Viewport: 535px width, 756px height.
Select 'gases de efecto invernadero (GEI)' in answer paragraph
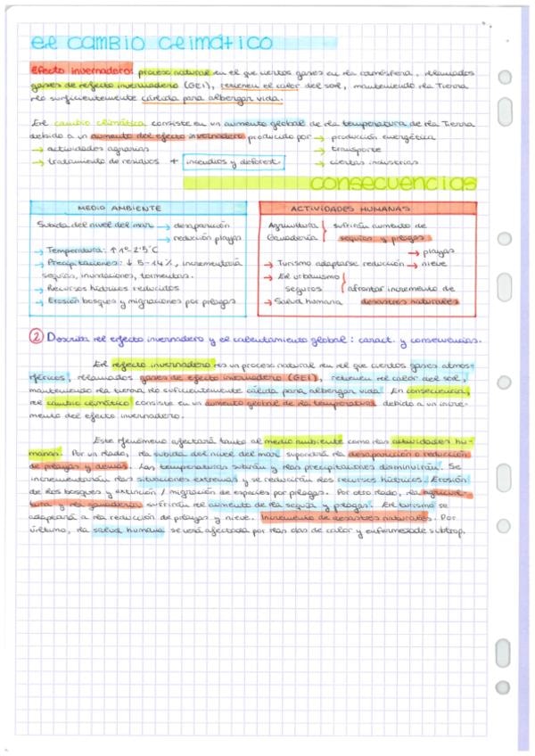230,377
